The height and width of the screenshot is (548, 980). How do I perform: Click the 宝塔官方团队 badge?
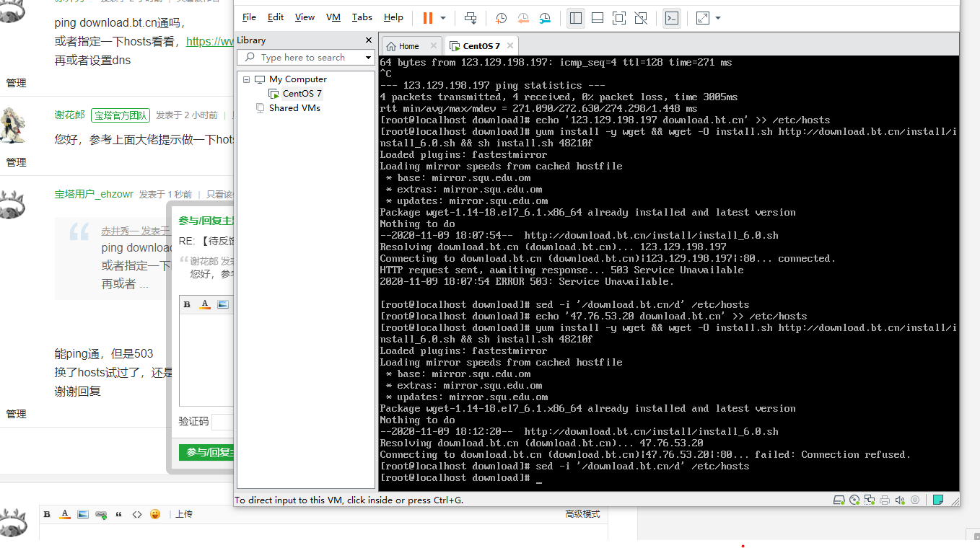(121, 115)
